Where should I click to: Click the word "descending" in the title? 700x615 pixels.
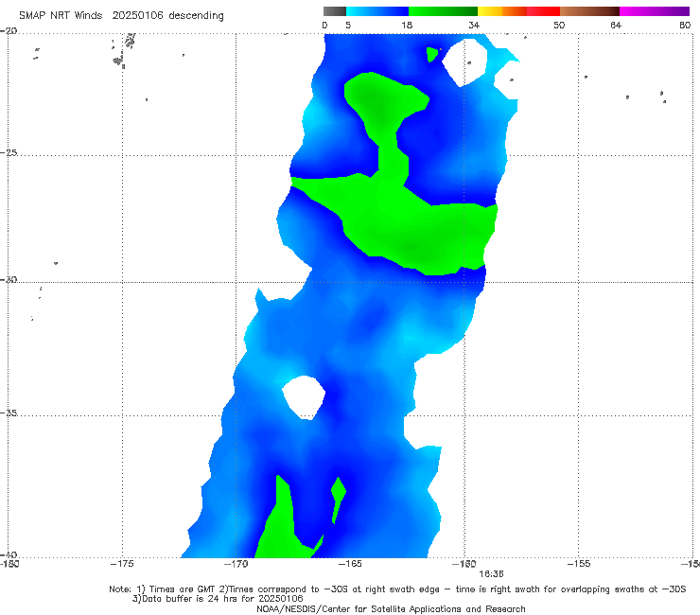point(196,16)
